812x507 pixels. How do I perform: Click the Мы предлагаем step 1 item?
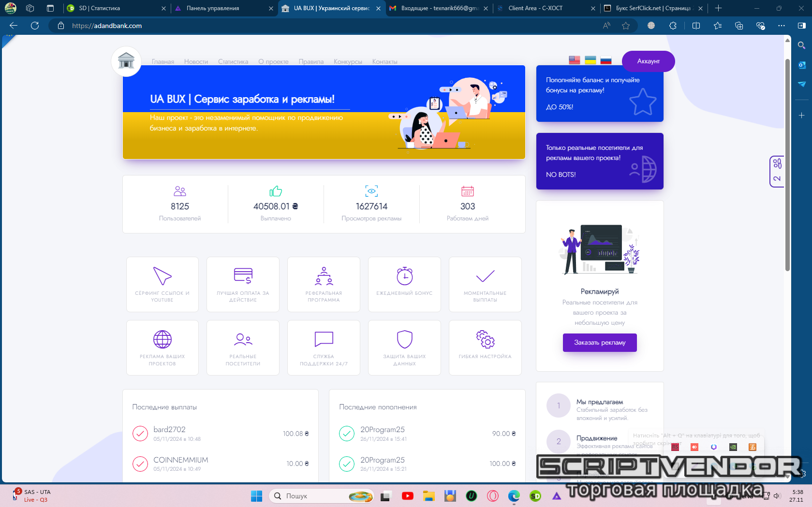click(600, 410)
